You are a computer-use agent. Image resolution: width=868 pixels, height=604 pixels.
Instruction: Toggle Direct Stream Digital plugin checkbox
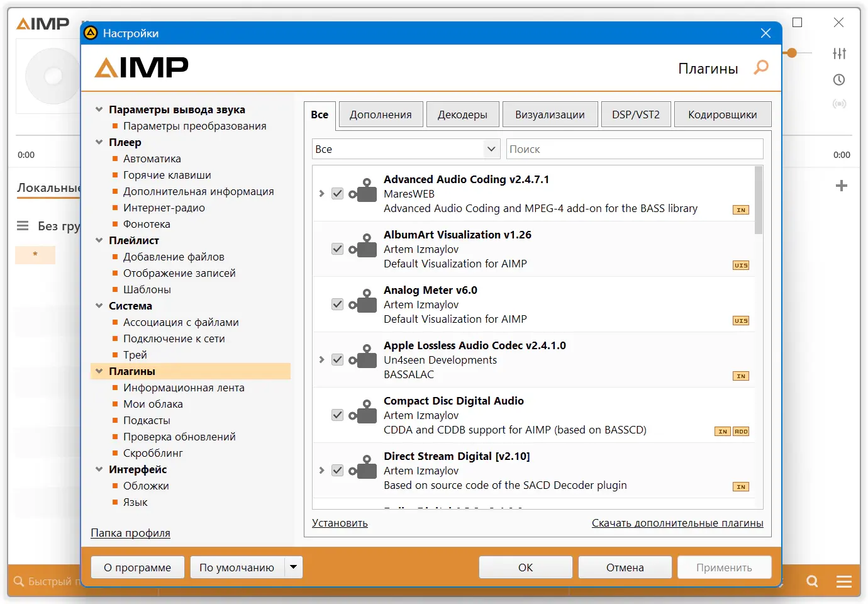coord(338,470)
